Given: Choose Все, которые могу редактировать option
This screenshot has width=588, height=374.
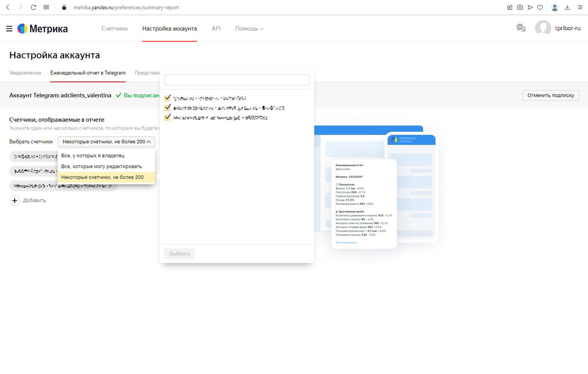Looking at the screenshot, I should [x=106, y=166].
